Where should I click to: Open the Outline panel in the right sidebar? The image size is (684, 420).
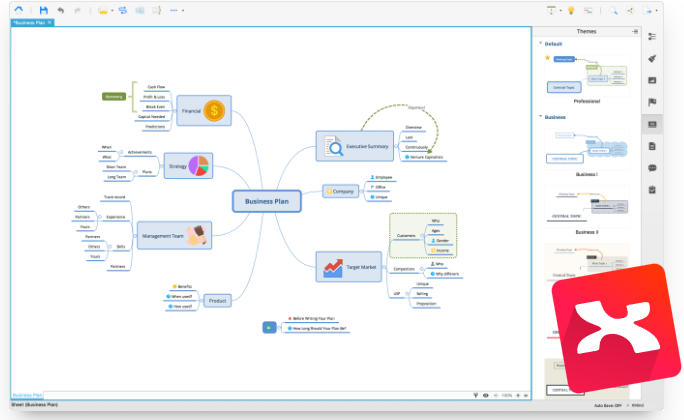[x=652, y=36]
